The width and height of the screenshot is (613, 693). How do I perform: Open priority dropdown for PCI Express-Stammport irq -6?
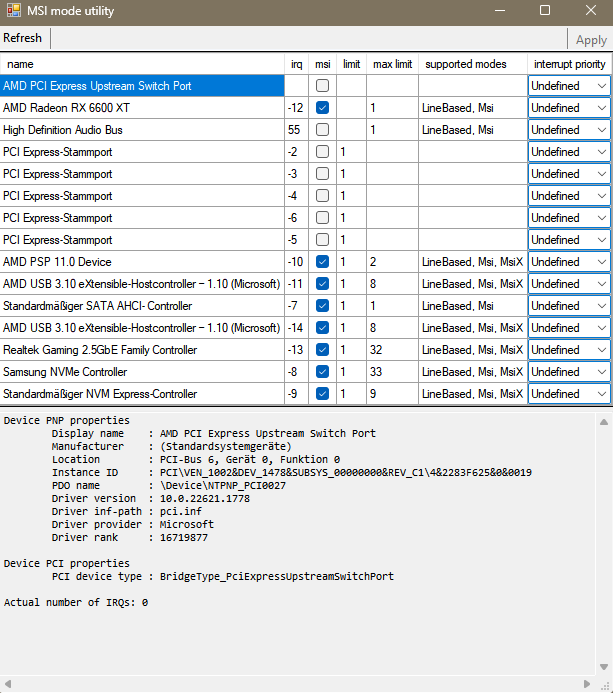570,218
